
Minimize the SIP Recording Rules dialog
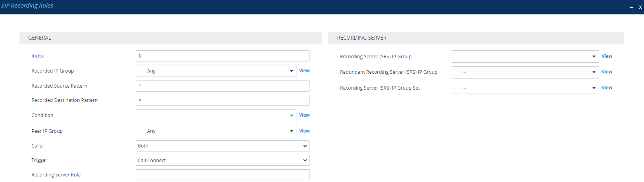coord(631,7)
